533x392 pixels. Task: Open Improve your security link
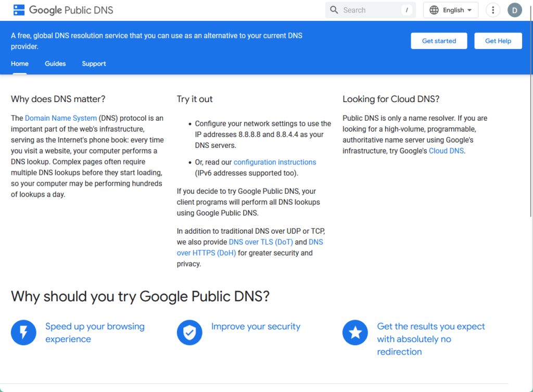(256, 326)
